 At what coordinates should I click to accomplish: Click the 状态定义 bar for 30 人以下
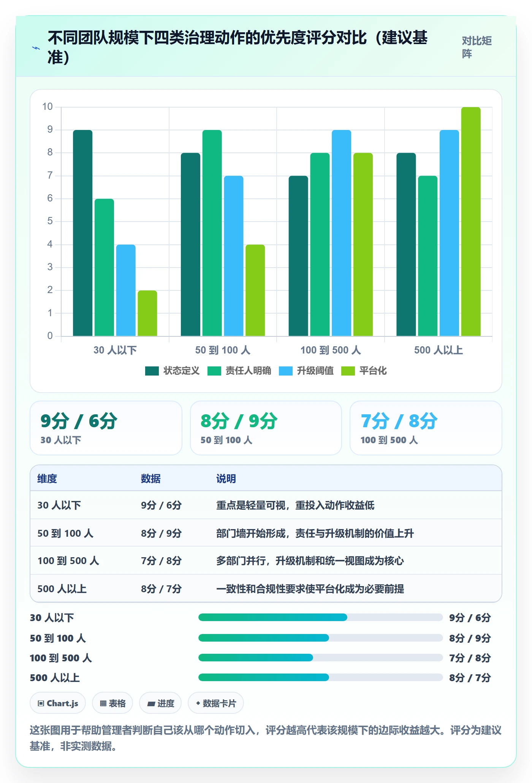point(83,233)
